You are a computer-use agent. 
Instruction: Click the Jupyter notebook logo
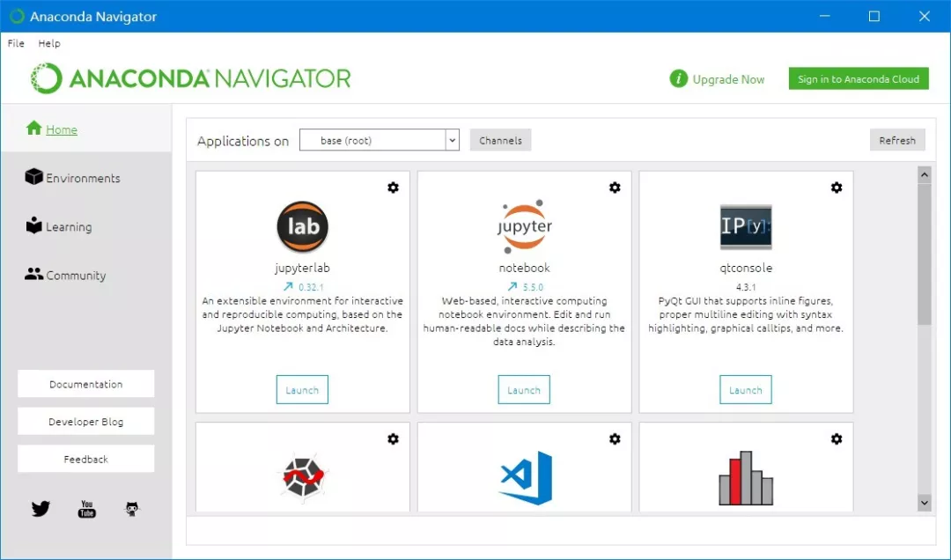(x=524, y=227)
